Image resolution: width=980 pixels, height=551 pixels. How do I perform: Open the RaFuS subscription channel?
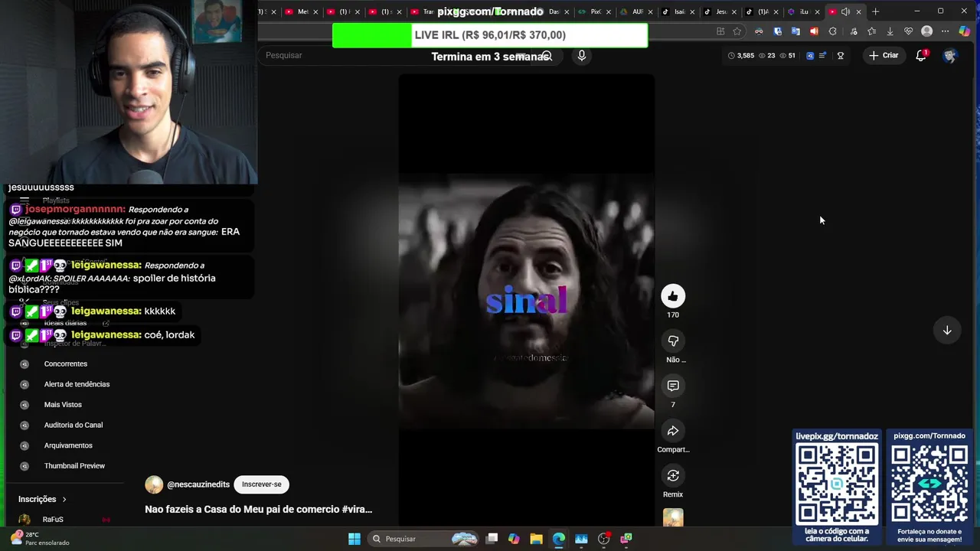point(53,520)
